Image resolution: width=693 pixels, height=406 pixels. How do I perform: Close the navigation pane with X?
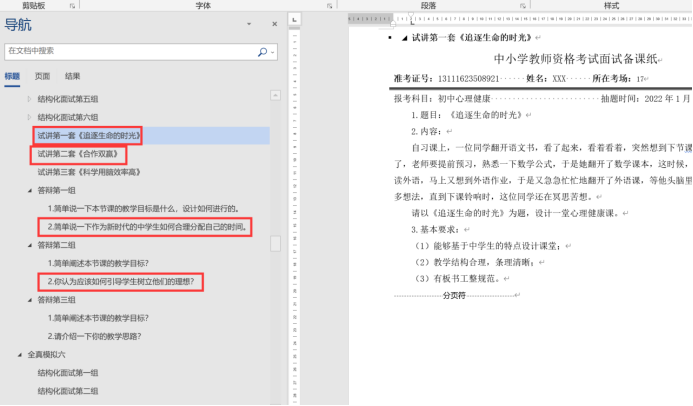[x=275, y=24]
